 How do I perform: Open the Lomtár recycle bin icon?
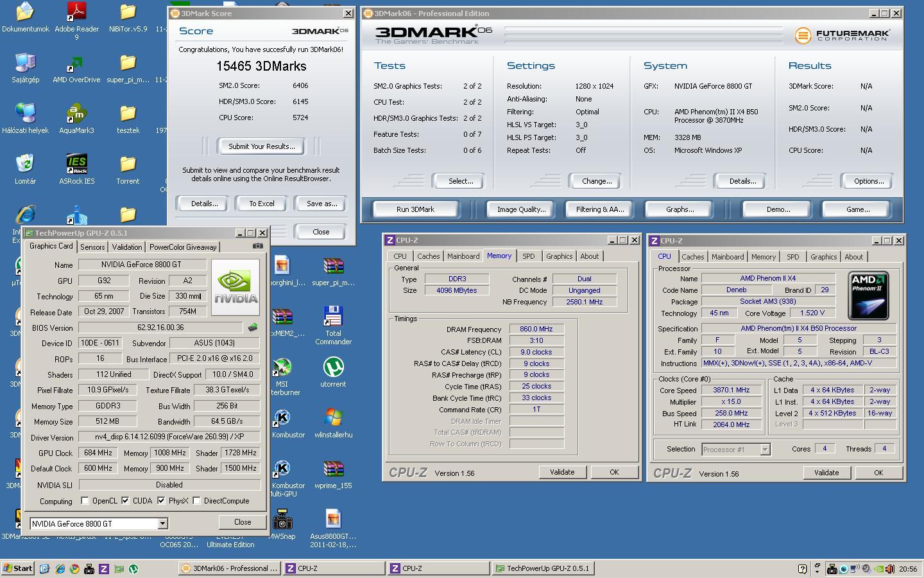coord(25,170)
